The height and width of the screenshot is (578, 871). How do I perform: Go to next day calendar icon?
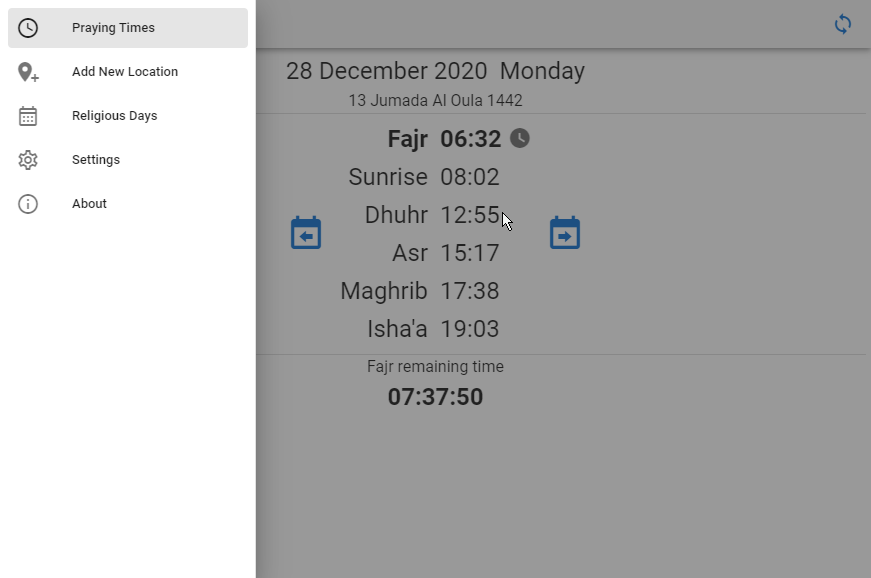click(565, 233)
